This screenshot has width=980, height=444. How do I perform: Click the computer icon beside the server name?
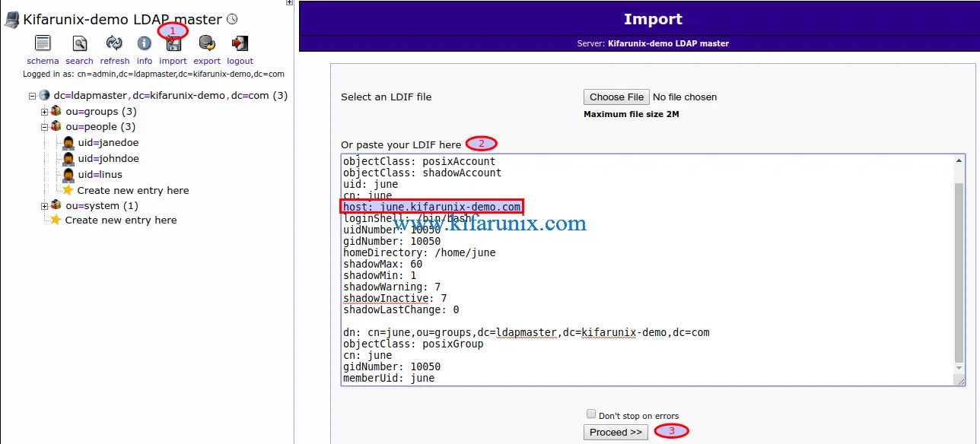point(10,18)
